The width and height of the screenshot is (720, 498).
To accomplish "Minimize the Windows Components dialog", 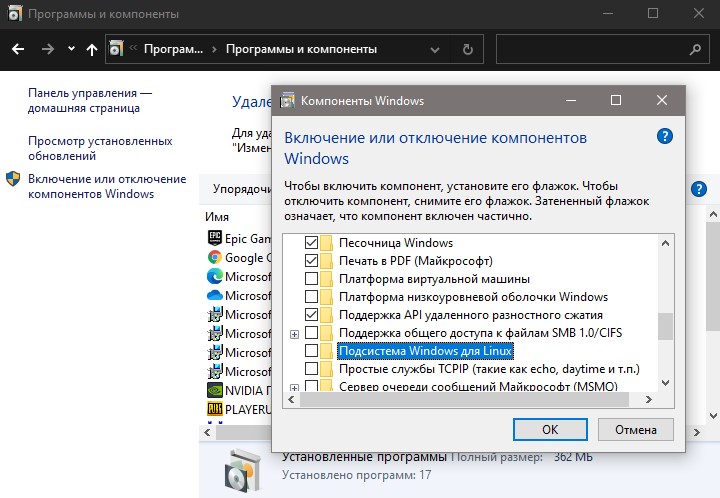I will pos(571,100).
